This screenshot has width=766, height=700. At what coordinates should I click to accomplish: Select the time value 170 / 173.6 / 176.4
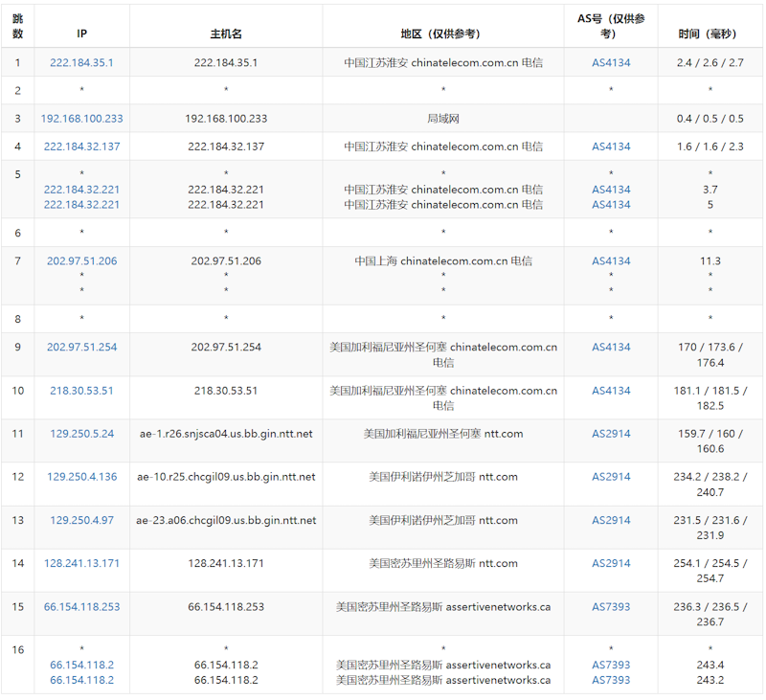click(710, 355)
